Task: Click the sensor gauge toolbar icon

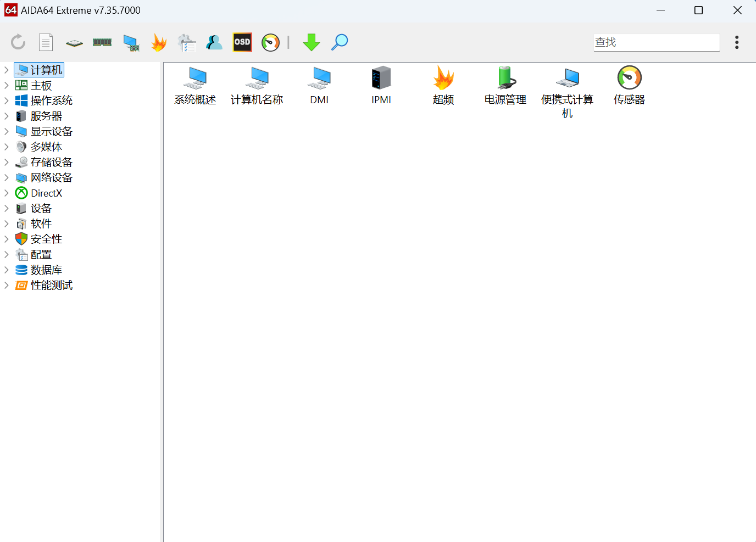Action: pos(270,42)
